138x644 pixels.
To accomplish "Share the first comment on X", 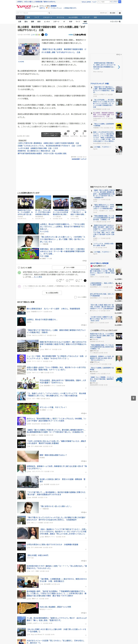I will pos(85,280).
